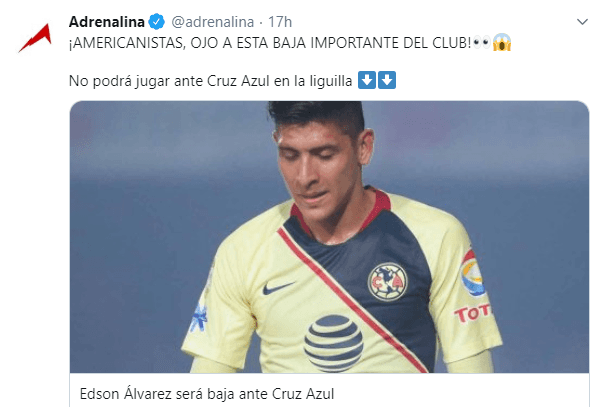Open the Adrenalina red arrow profile avatar
The image size is (598, 407).
(x=35, y=38)
